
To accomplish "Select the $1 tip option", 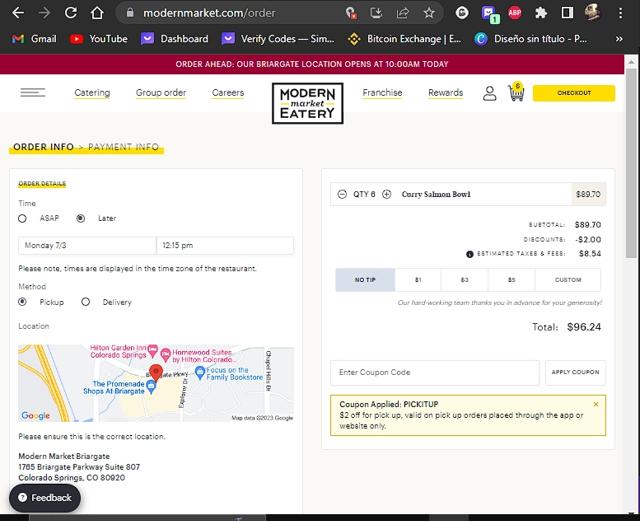I will (418, 280).
